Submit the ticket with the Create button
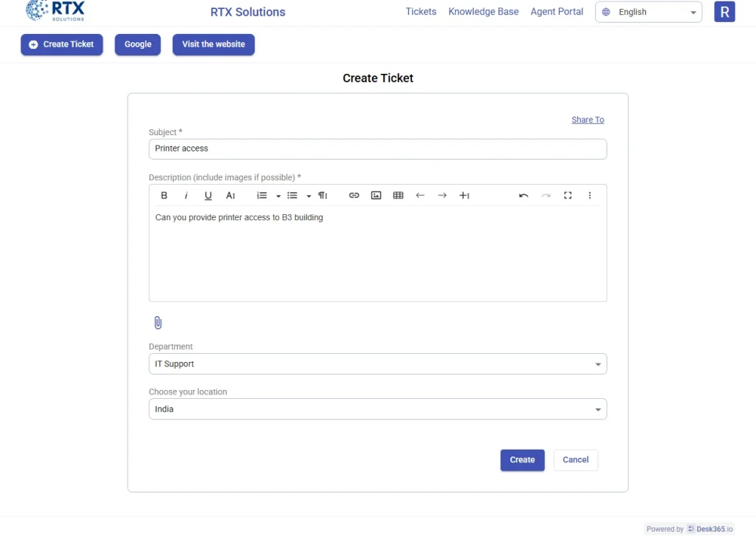The width and height of the screenshot is (756, 537). tap(522, 459)
